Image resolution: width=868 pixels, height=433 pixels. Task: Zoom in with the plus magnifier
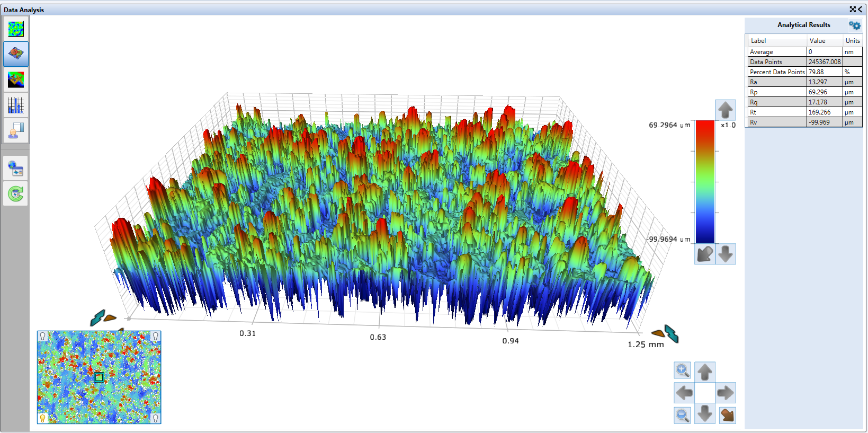pyautogui.click(x=682, y=370)
